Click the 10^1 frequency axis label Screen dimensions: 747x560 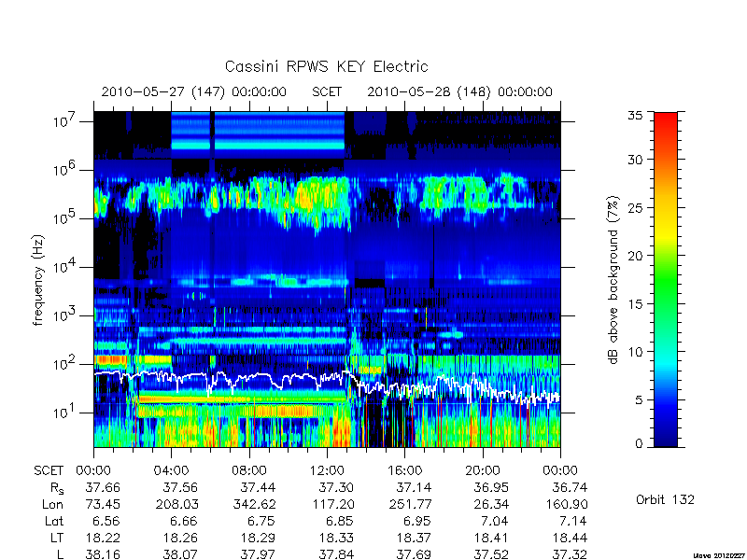pos(65,413)
